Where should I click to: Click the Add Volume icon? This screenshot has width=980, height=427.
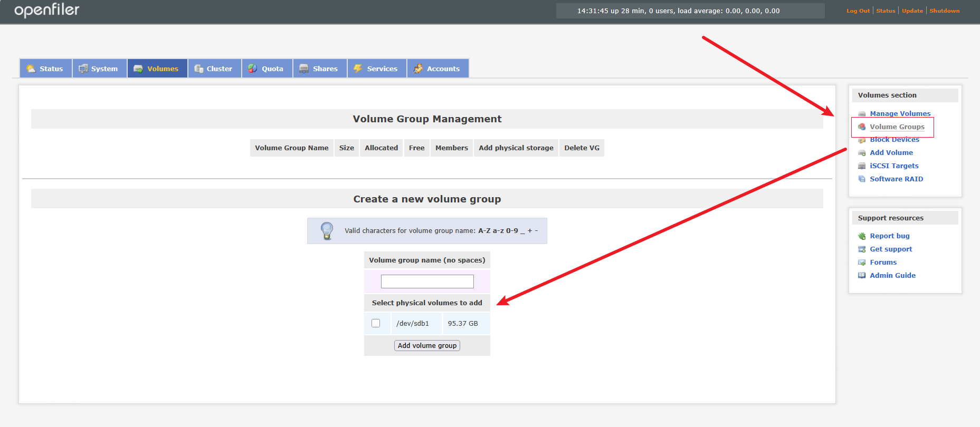(862, 153)
